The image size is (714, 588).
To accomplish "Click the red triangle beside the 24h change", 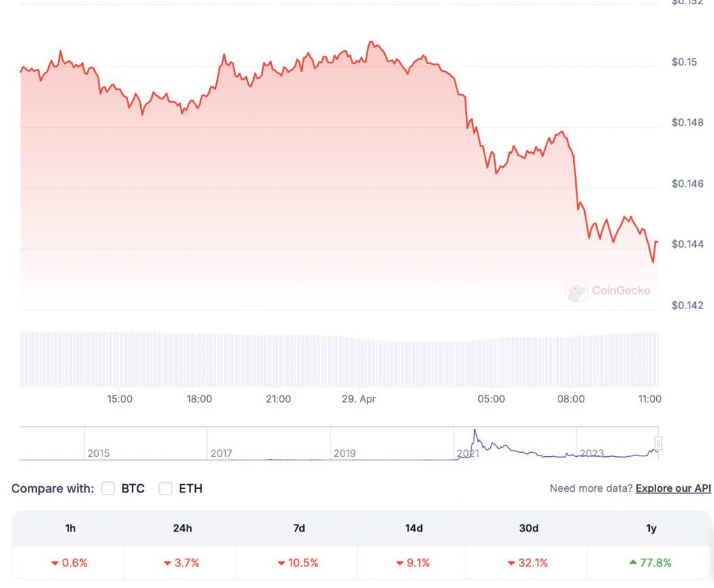I will click(x=166, y=563).
